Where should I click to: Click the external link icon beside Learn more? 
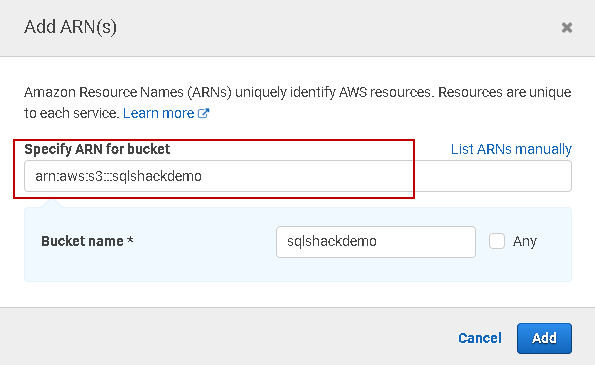[x=203, y=113]
